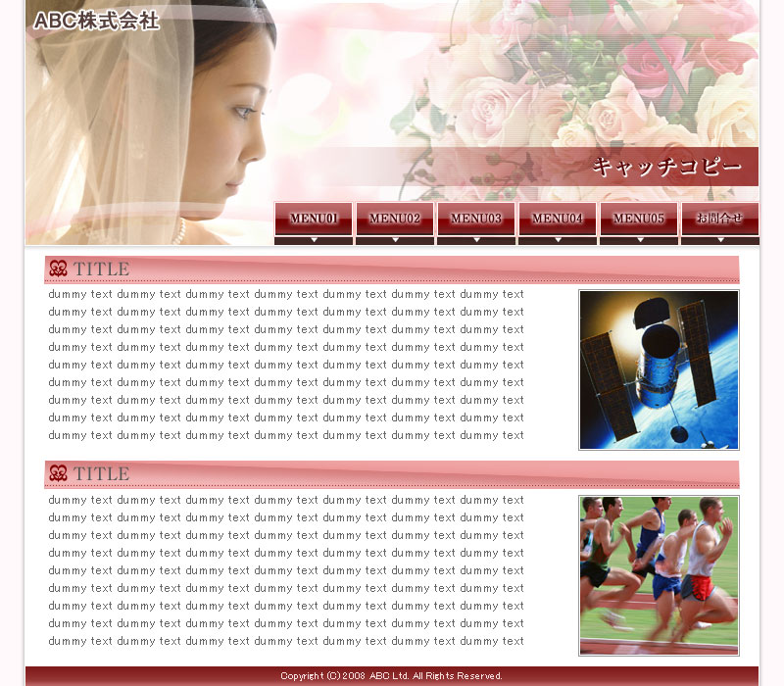Click the heart icon beside second TITLE
This screenshot has width=784, height=686.
58,473
